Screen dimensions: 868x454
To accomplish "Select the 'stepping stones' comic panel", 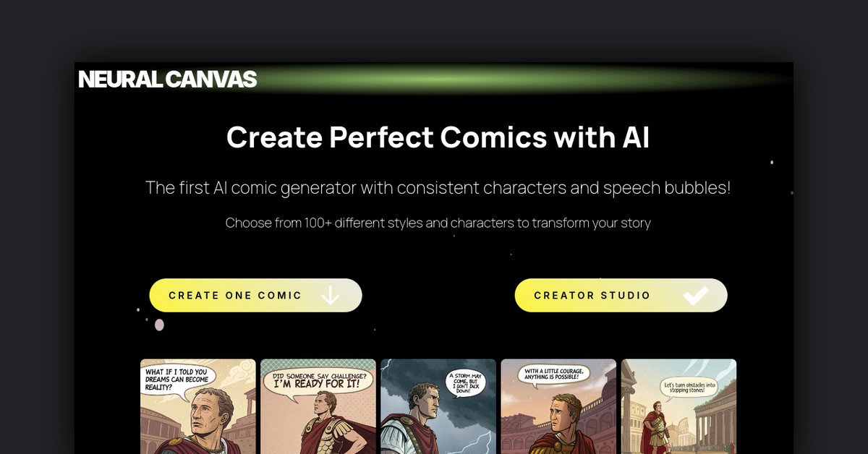I will [678, 407].
